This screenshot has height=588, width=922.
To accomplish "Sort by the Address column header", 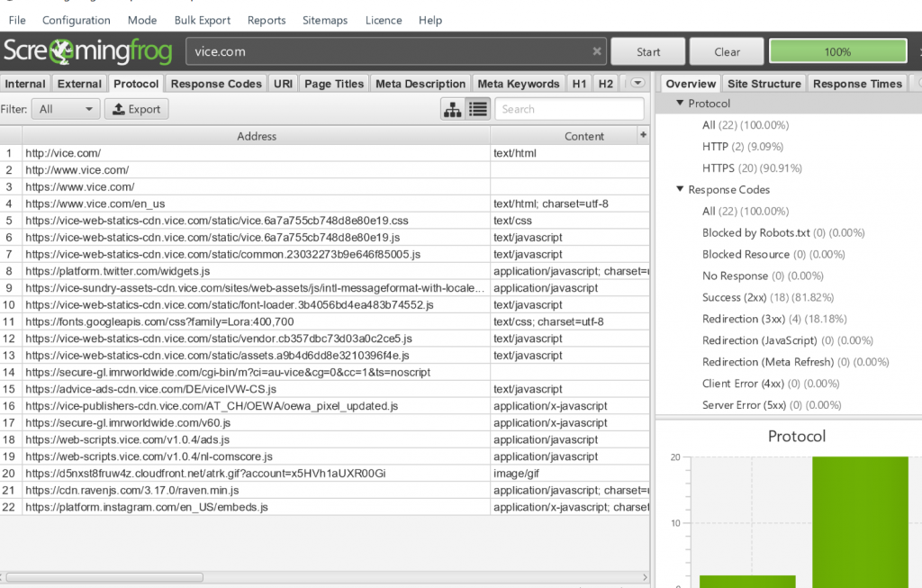I will click(x=257, y=136).
